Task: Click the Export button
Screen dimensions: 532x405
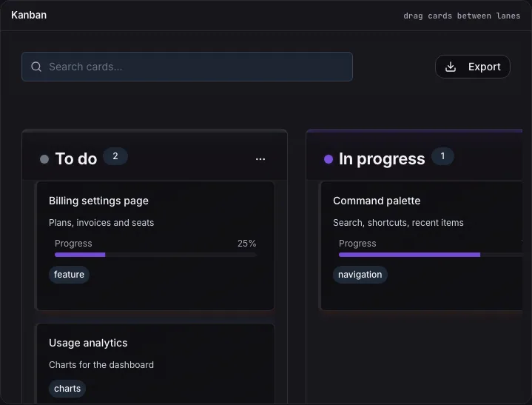Action: pyautogui.click(x=473, y=67)
